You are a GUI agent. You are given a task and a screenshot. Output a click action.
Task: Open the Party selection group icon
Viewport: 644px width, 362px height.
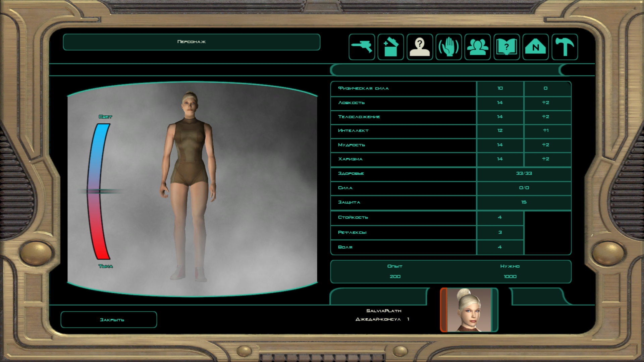pos(478,47)
